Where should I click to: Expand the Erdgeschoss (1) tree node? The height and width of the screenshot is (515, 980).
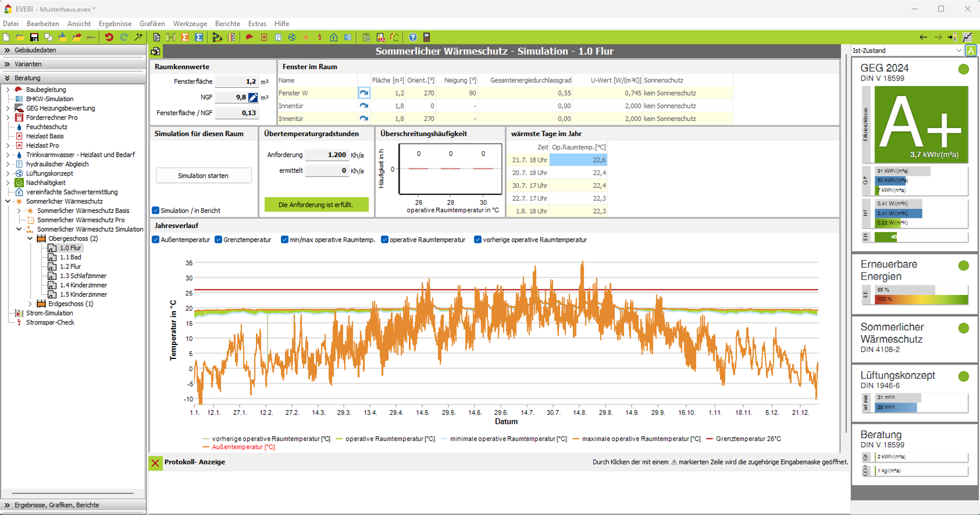tap(30, 304)
